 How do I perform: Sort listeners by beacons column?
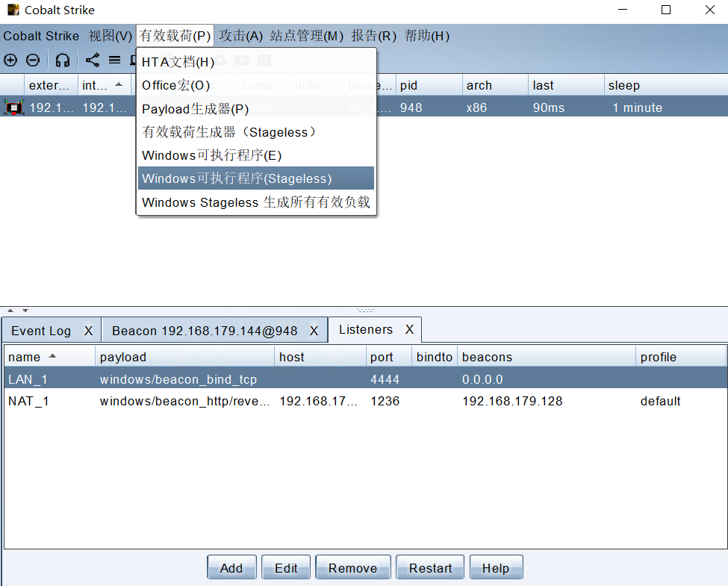point(547,357)
